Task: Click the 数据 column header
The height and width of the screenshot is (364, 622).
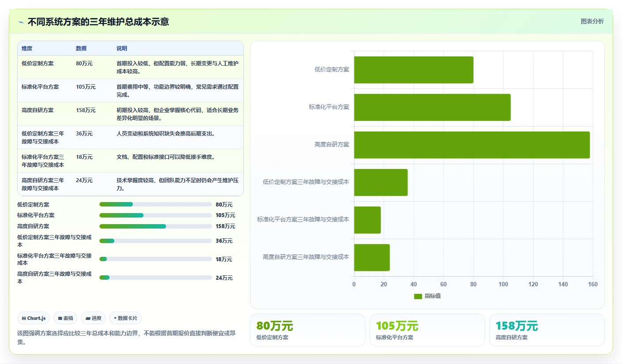Action: pos(81,49)
